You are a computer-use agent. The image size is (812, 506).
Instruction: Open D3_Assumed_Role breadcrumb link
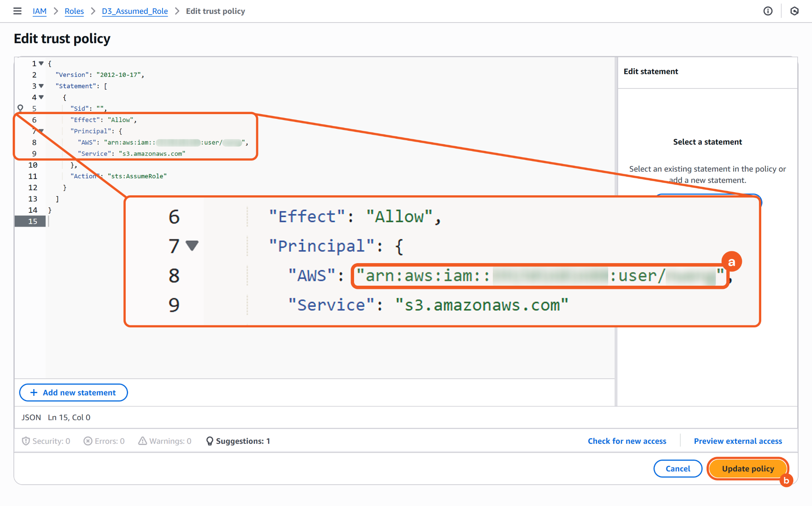135,11
